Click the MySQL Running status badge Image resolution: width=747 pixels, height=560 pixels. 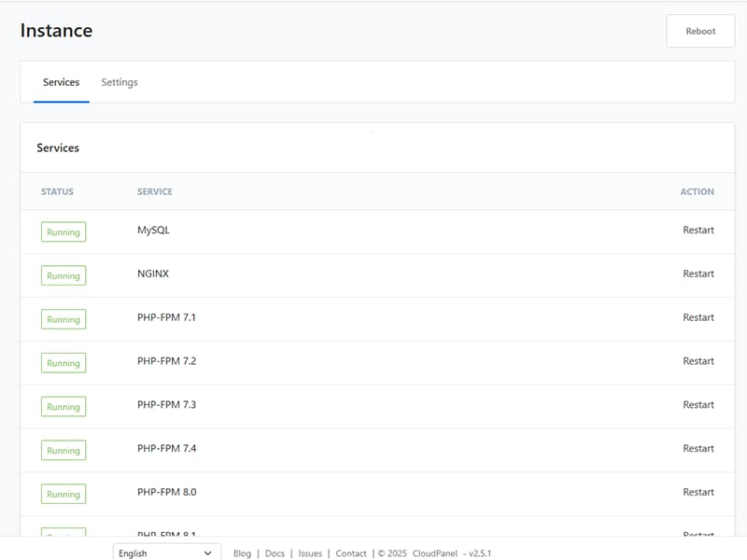tap(63, 232)
